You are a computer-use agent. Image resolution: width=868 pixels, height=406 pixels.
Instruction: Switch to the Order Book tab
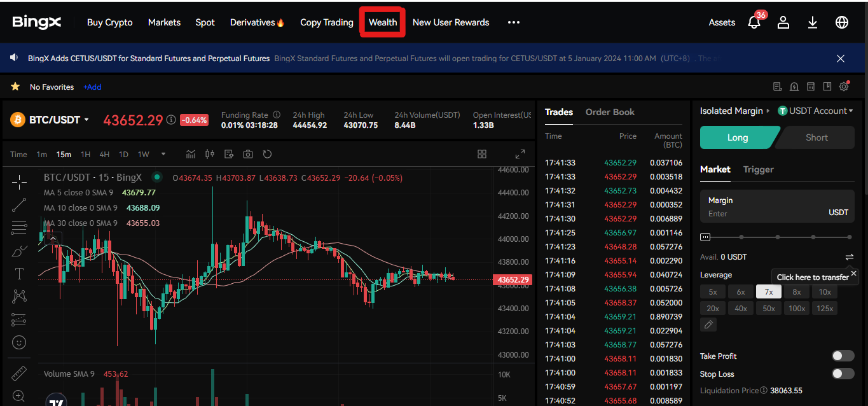click(x=610, y=112)
